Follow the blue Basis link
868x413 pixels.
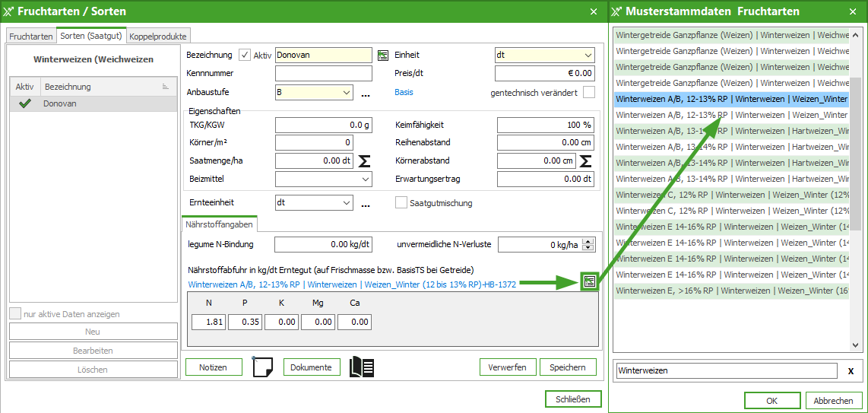point(404,93)
